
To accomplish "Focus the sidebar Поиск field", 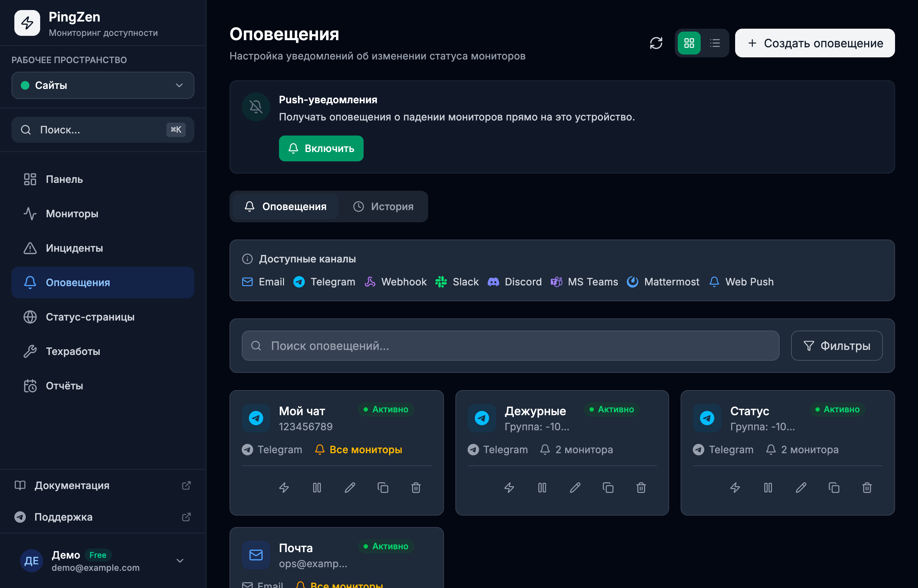I will pyautogui.click(x=103, y=130).
